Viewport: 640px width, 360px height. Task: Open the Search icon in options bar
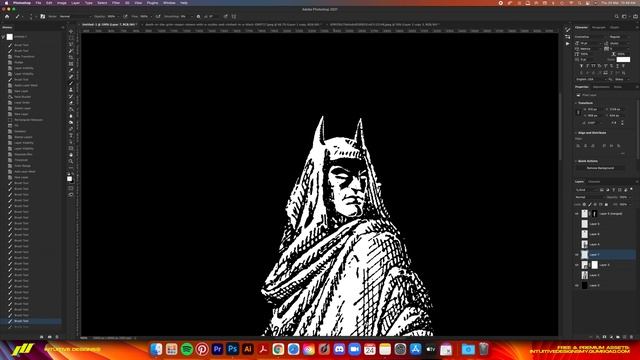[616, 16]
